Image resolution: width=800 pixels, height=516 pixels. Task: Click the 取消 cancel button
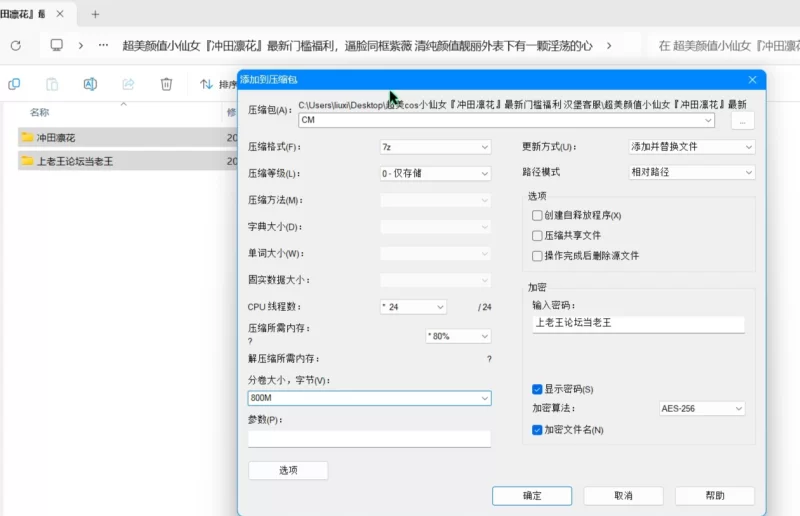[x=623, y=496]
